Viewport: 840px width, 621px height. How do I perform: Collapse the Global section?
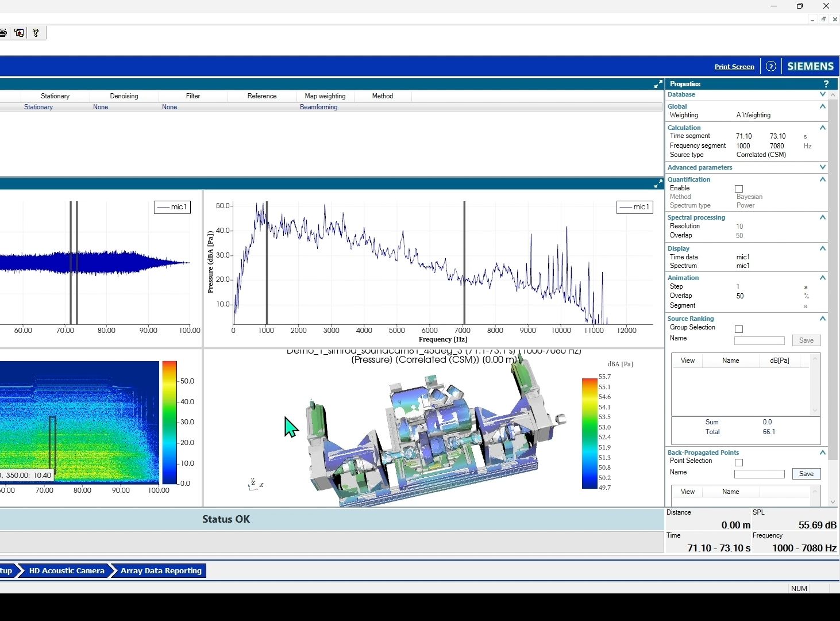(823, 106)
